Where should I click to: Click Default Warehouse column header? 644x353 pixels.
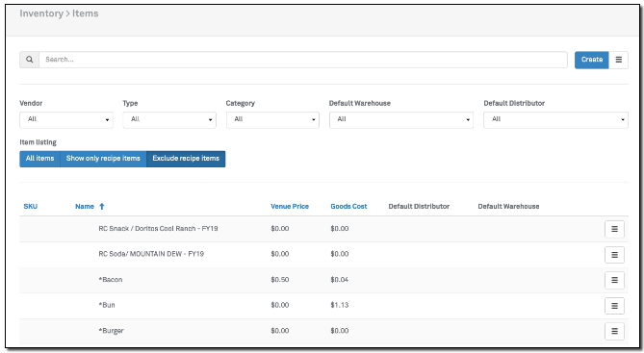pyautogui.click(x=508, y=207)
